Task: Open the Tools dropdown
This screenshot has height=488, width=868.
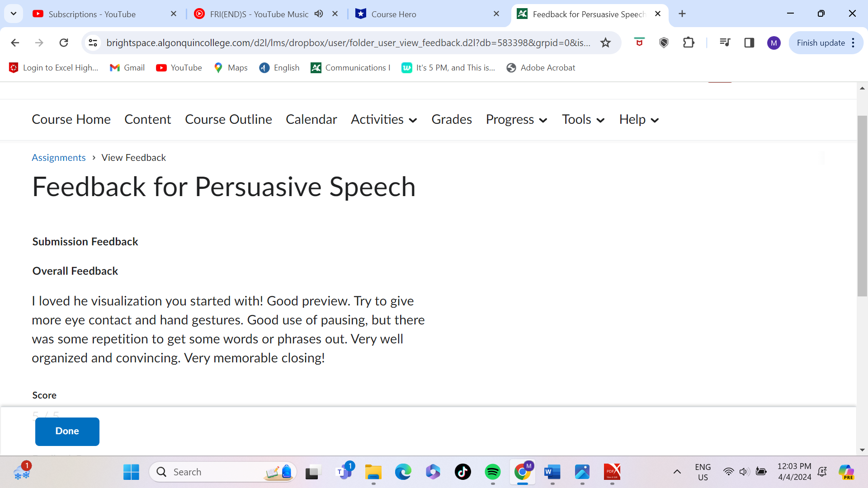Action: pyautogui.click(x=583, y=120)
